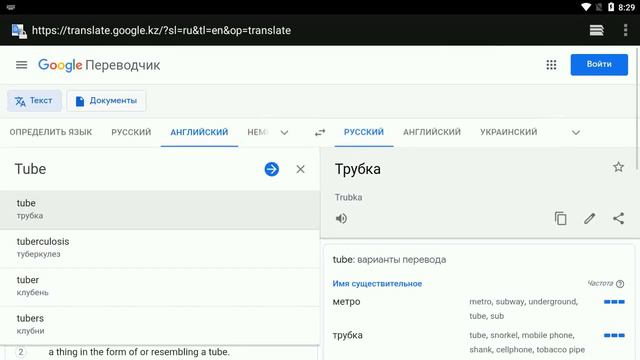640x360 pixels.
Task: Choose Украинский as target language
Action: click(509, 132)
